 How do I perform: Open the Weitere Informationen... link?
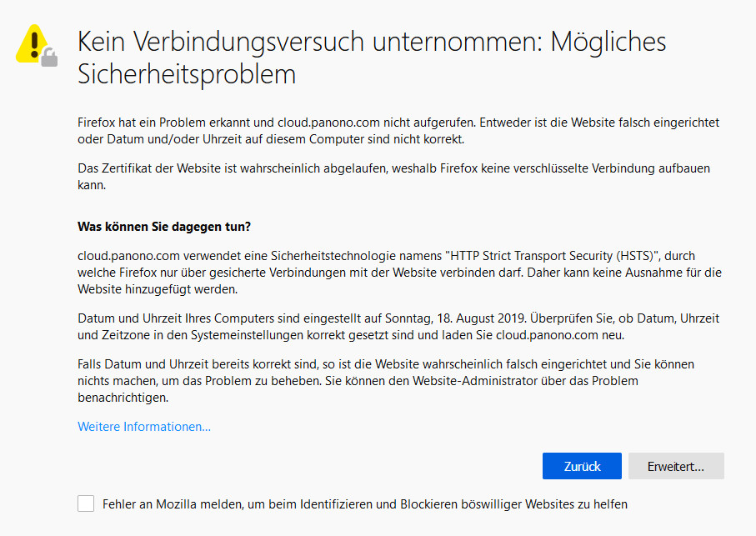[x=144, y=427]
